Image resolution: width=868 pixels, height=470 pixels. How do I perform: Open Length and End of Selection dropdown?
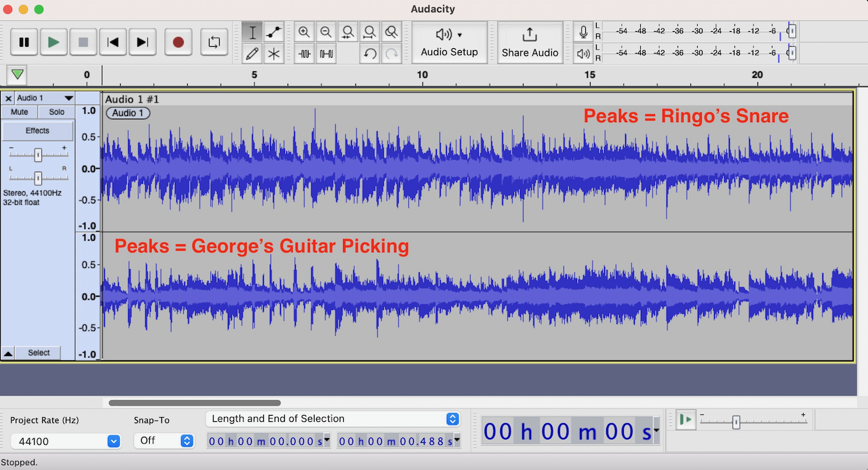333,419
